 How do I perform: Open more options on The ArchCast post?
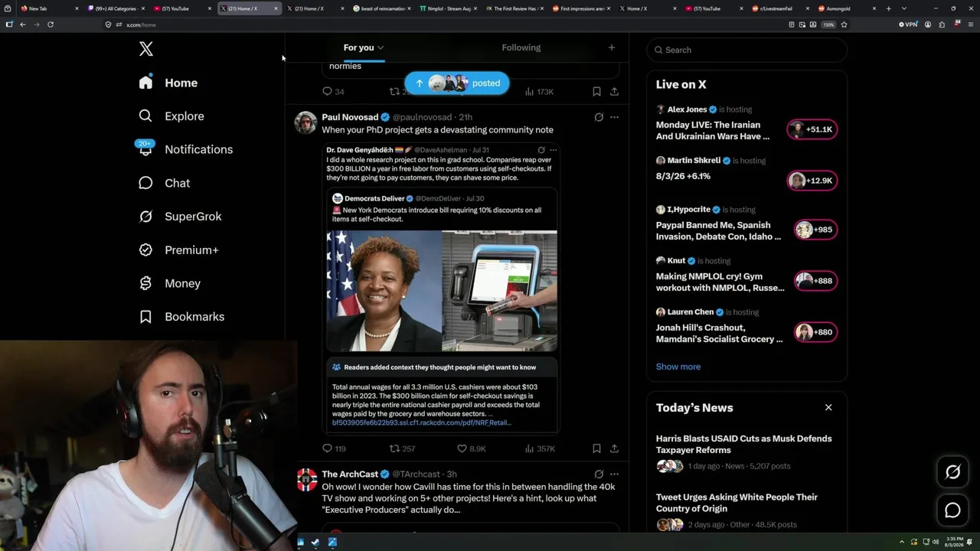tap(614, 474)
